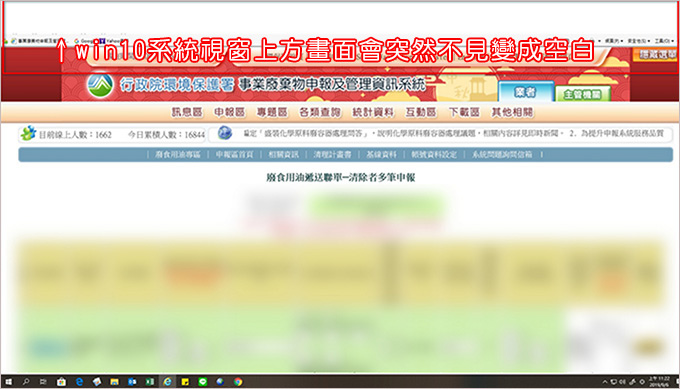Open the 互動區 menu
Image resolution: width=680 pixels, height=389 pixels.
coord(421,112)
